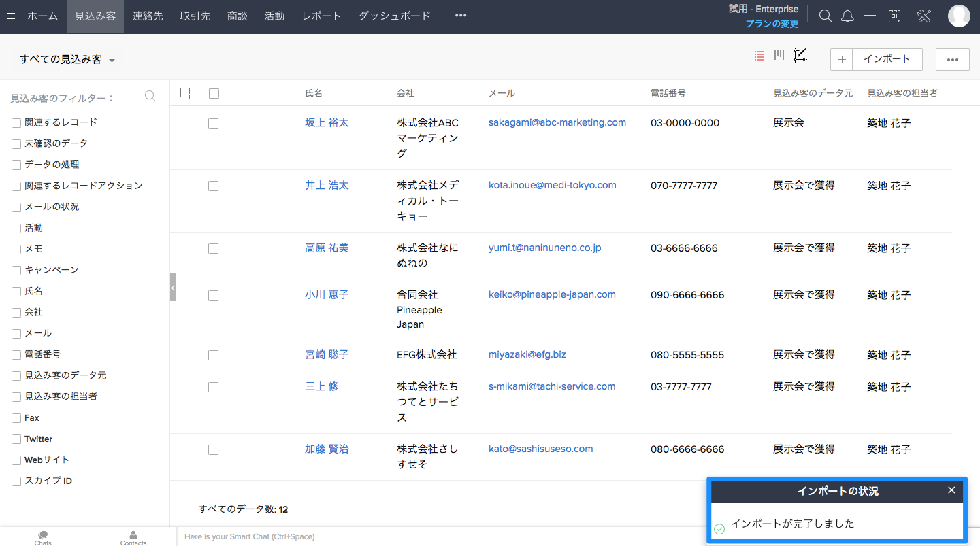The width and height of the screenshot is (980, 546).
Task: Open lead 高原 祐美
Action: 327,248
